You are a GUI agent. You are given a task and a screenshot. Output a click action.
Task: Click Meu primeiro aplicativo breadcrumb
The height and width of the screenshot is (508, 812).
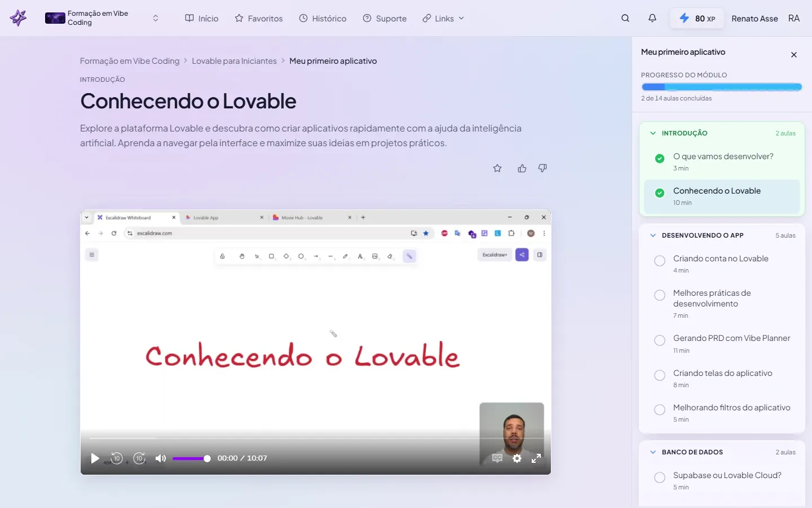(x=333, y=61)
